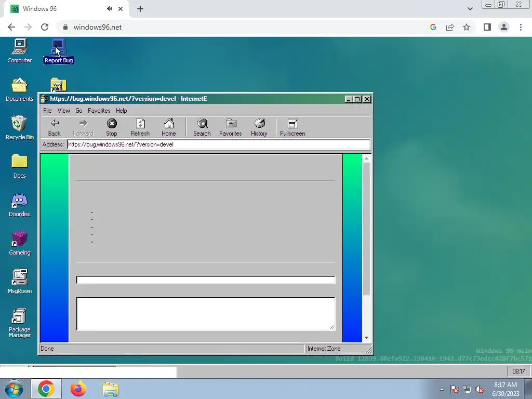Open History from the InternetE toolbar

coord(259,128)
